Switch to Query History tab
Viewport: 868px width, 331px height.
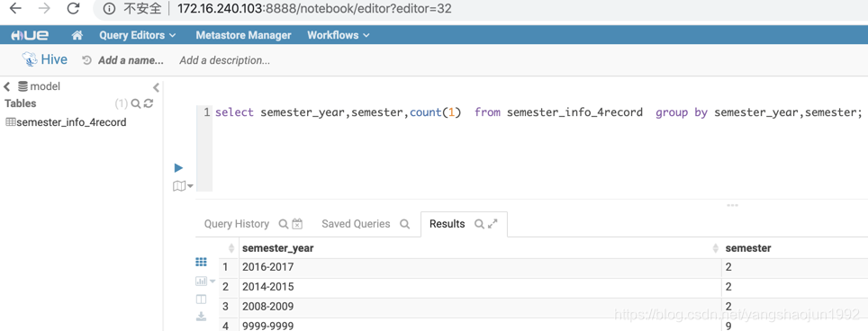237,224
